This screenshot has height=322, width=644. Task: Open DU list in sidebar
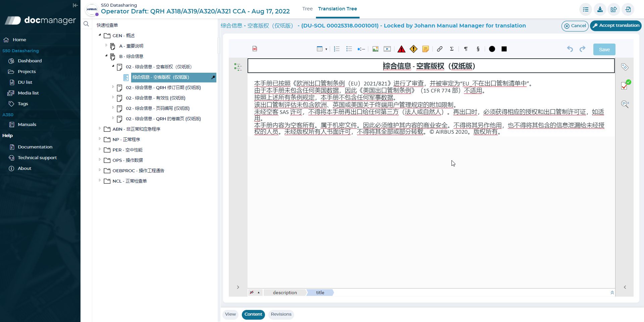tap(25, 82)
